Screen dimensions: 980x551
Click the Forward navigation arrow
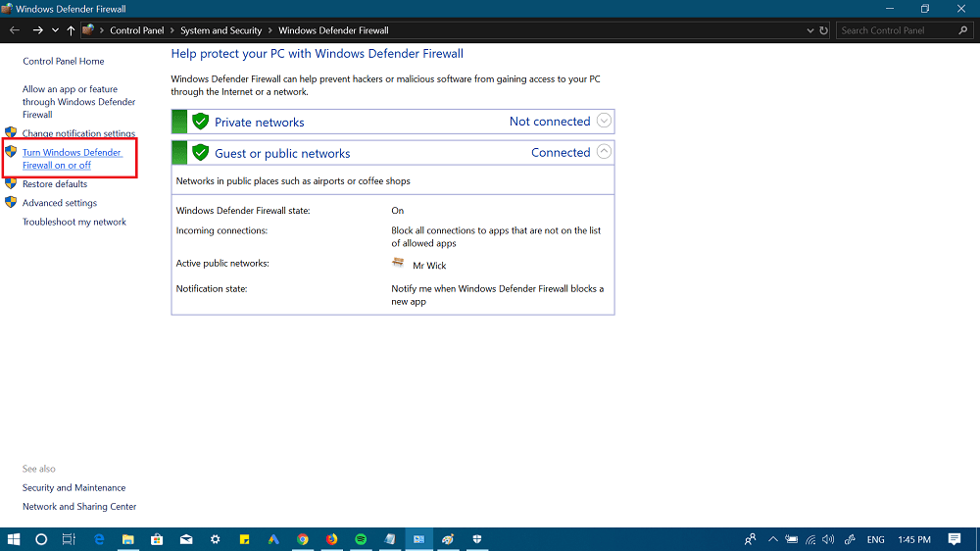(37, 30)
